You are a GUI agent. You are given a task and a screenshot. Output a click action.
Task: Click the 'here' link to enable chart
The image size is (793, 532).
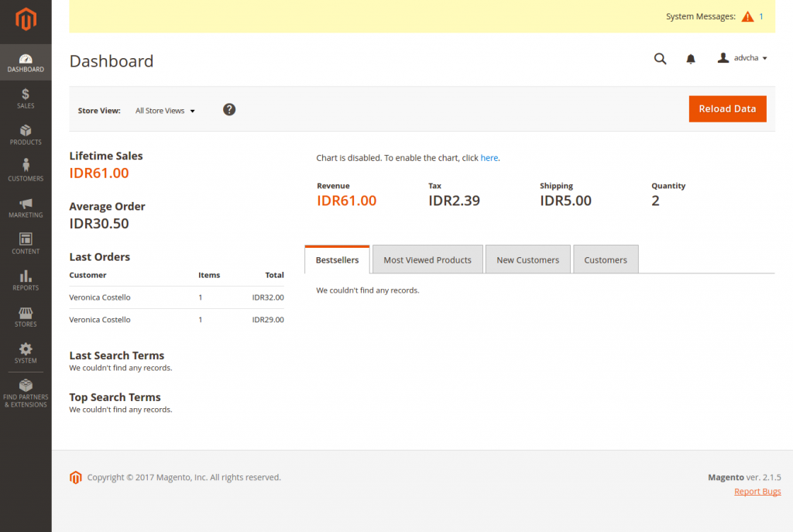coord(489,158)
